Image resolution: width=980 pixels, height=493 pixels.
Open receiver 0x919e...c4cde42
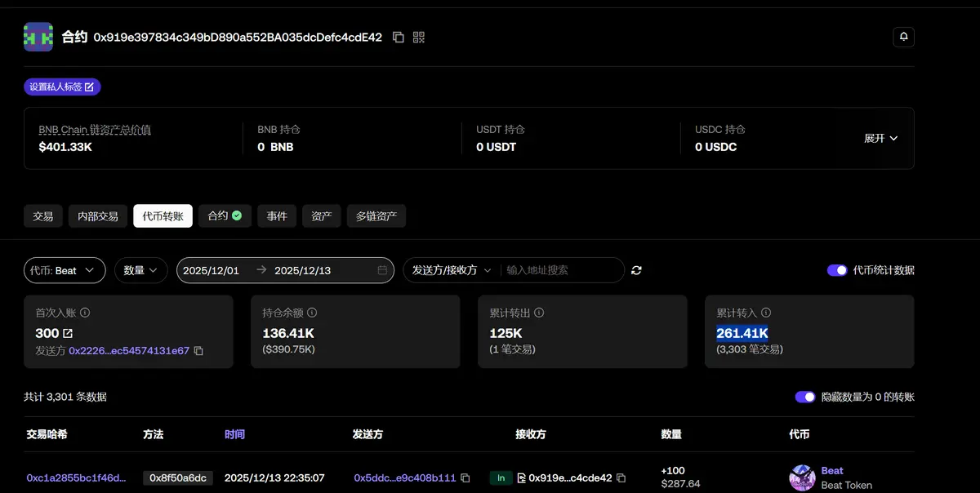(570, 477)
